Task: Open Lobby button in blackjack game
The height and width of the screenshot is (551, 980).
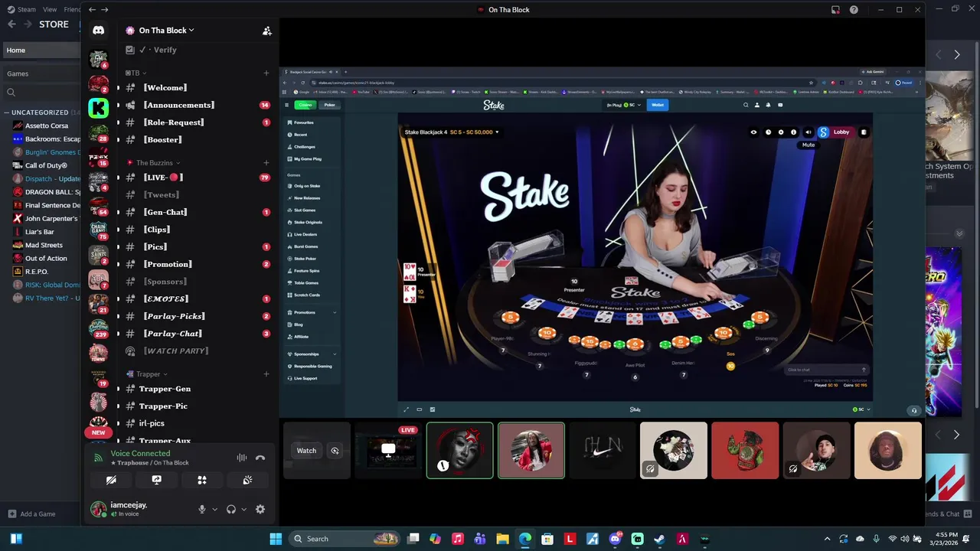Action: click(x=841, y=132)
